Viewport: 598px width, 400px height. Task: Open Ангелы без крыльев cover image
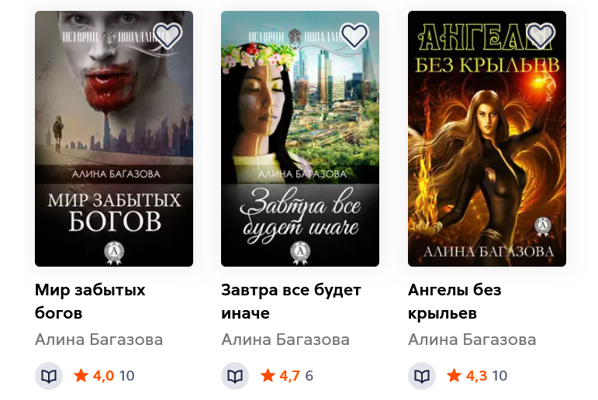(487, 139)
